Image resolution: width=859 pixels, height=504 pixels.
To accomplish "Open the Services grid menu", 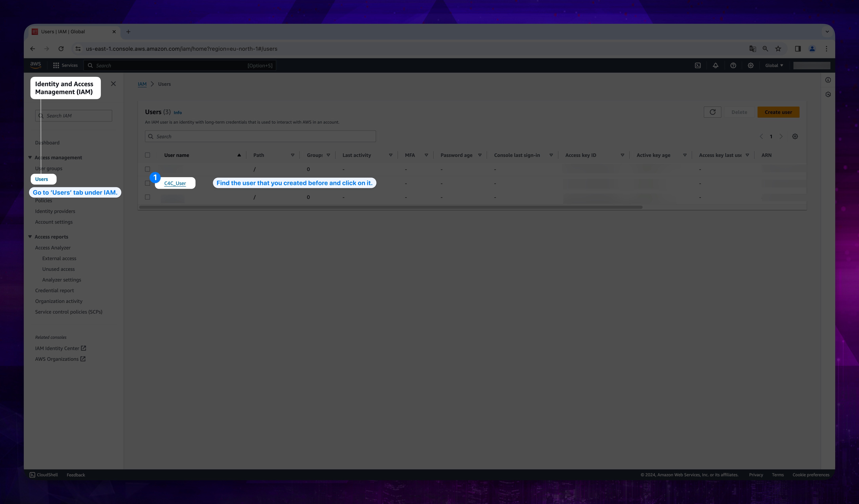I will click(x=65, y=65).
